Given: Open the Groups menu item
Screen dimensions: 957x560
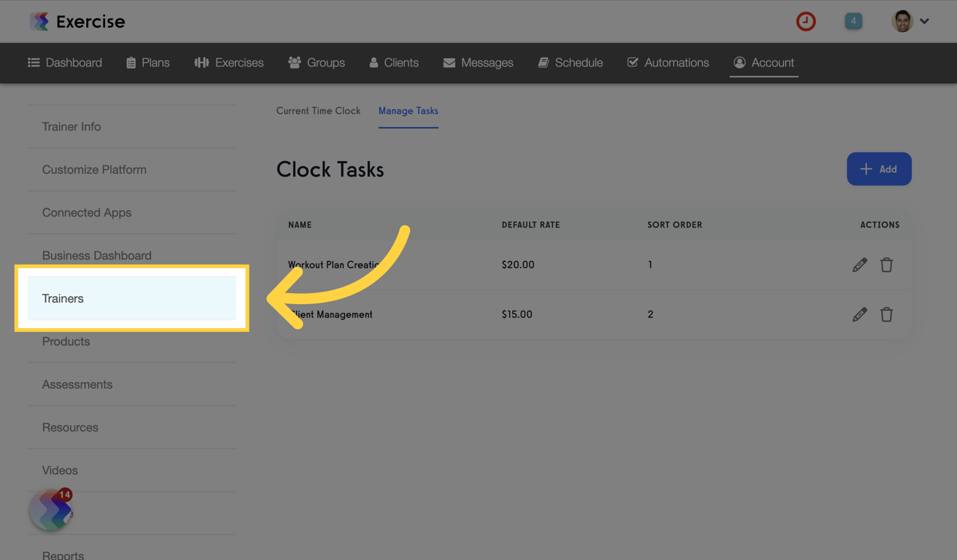Looking at the screenshot, I should [x=317, y=63].
